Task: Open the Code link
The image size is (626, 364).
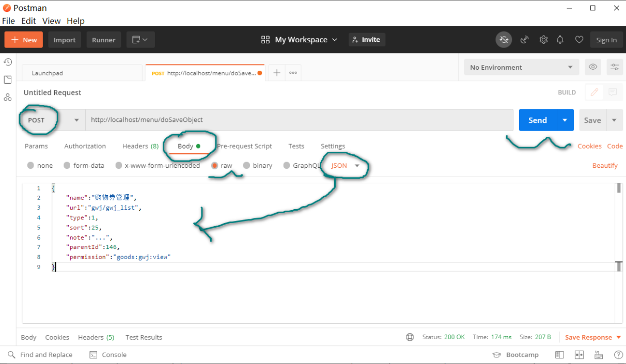Action: click(615, 146)
